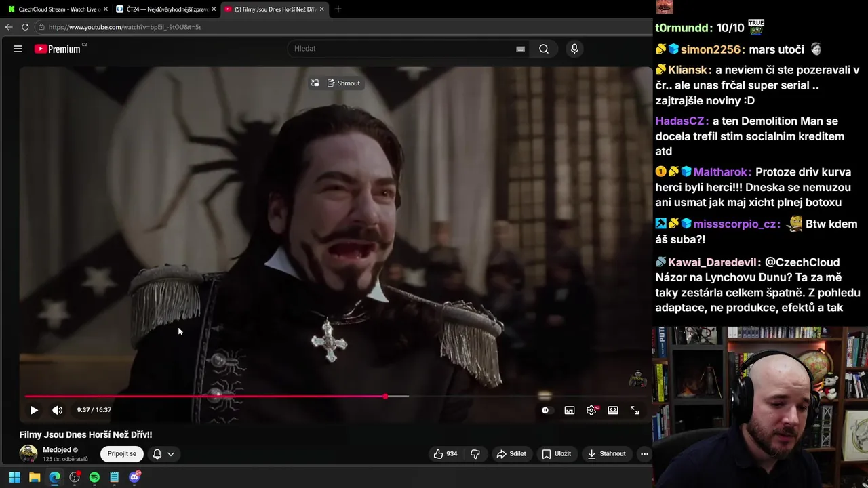Click the Sdílet share button
The image size is (868, 488).
coord(511,454)
